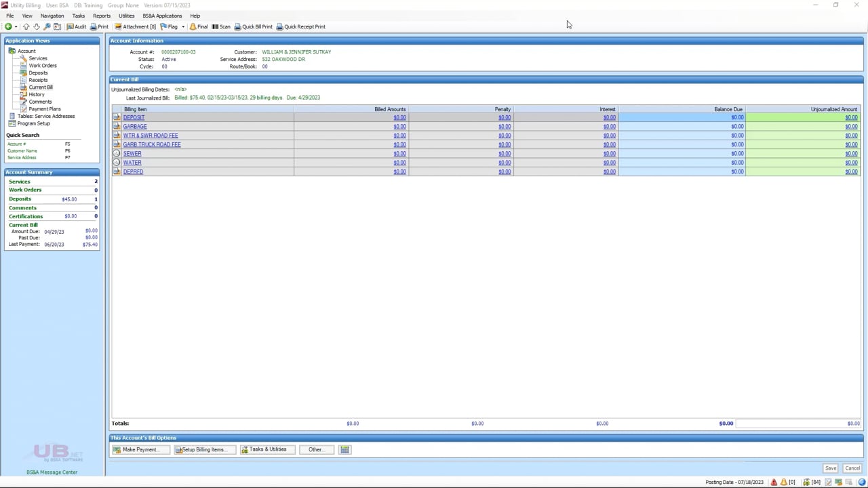Open Payment Plans in the tree
This screenshot has width=868, height=488.
click(45, 109)
